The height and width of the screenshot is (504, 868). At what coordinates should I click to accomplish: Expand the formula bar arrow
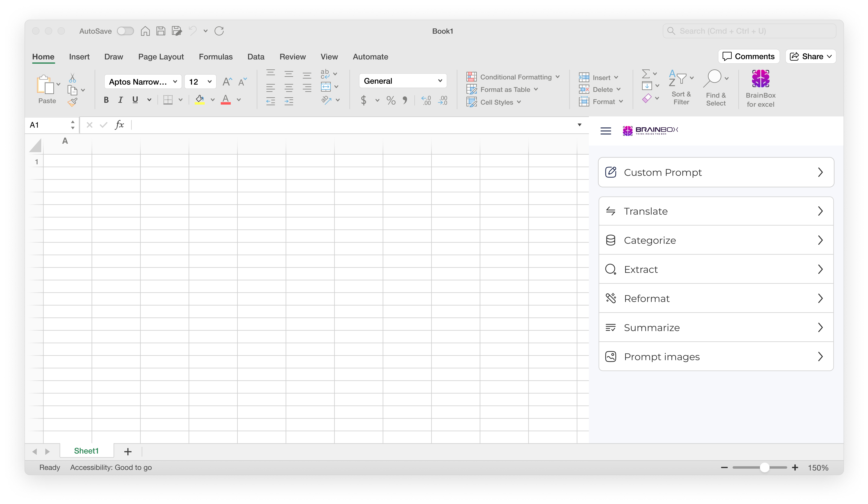tap(579, 125)
